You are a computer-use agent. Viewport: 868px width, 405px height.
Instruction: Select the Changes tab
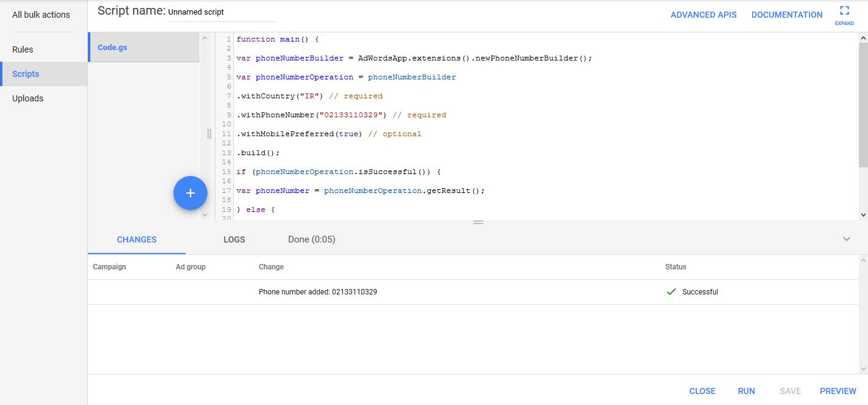click(x=137, y=239)
